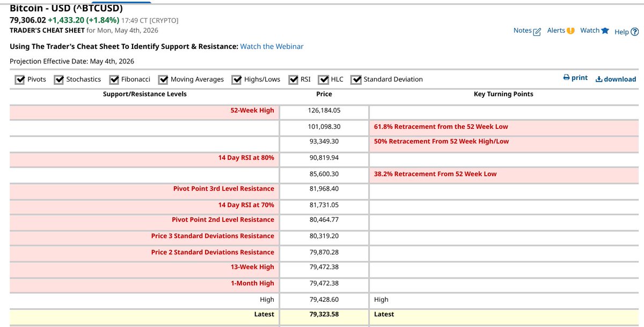Click the Latest label in Key Turning Points
The width and height of the screenshot is (644, 327).
tap(384, 314)
